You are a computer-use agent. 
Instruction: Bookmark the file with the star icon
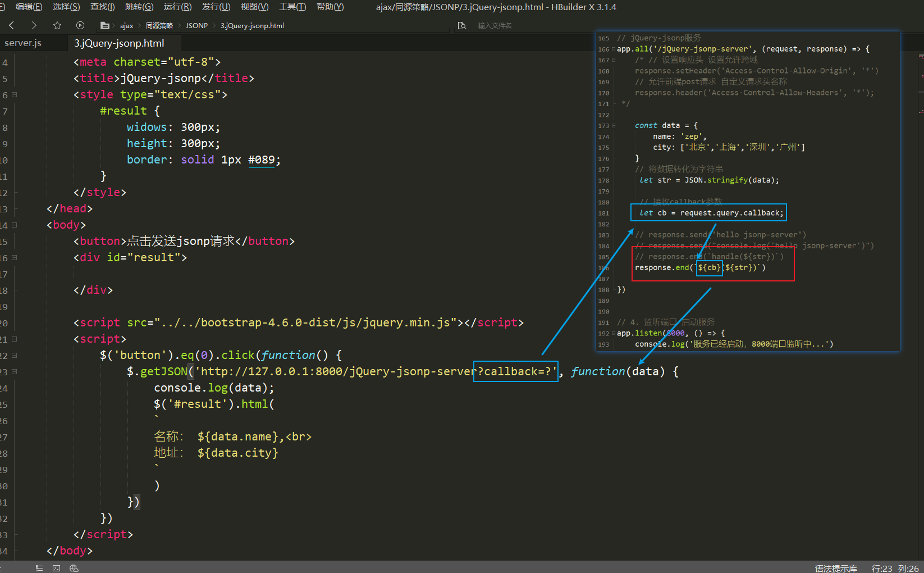(57, 25)
